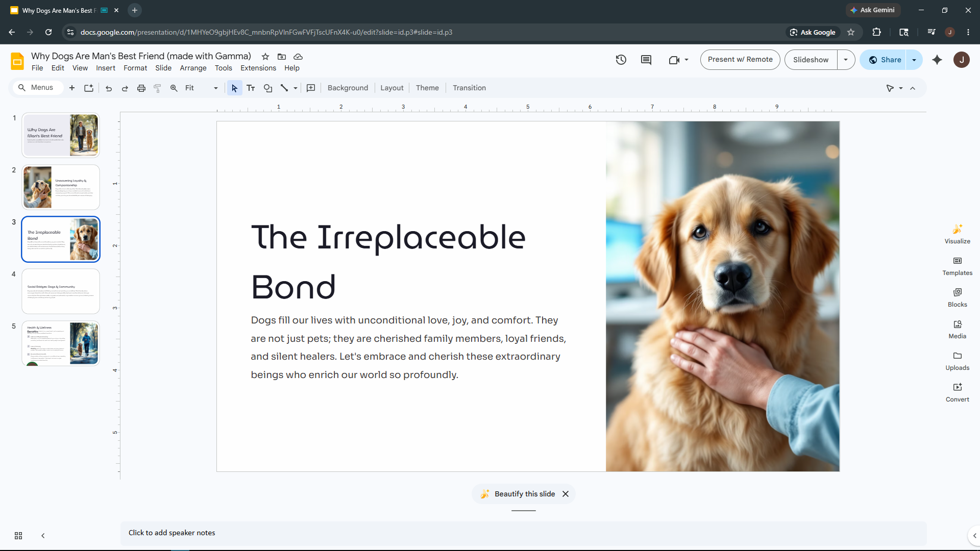980x551 pixels.
Task: Select slide 1 thumbnail
Action: coord(61,135)
